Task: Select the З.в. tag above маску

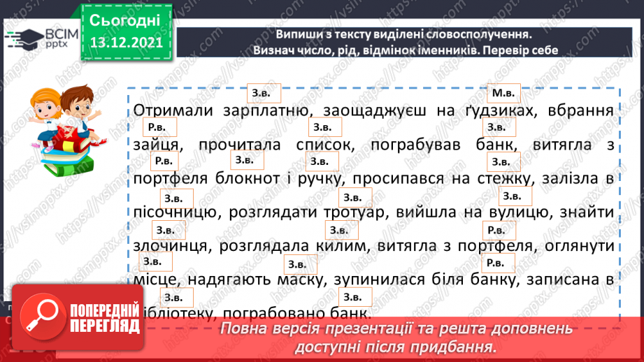Action: [x=300, y=265]
